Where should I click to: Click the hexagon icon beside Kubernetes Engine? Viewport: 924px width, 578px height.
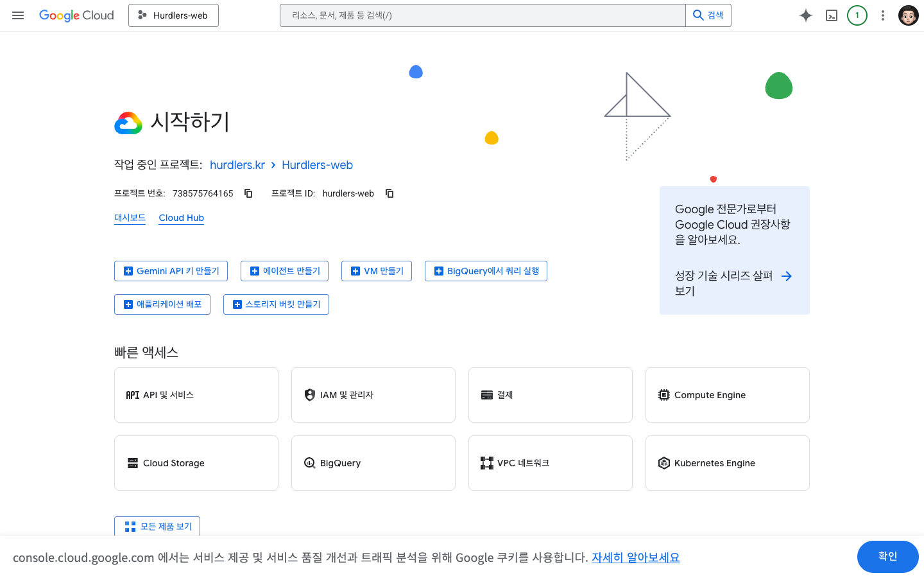point(664,463)
